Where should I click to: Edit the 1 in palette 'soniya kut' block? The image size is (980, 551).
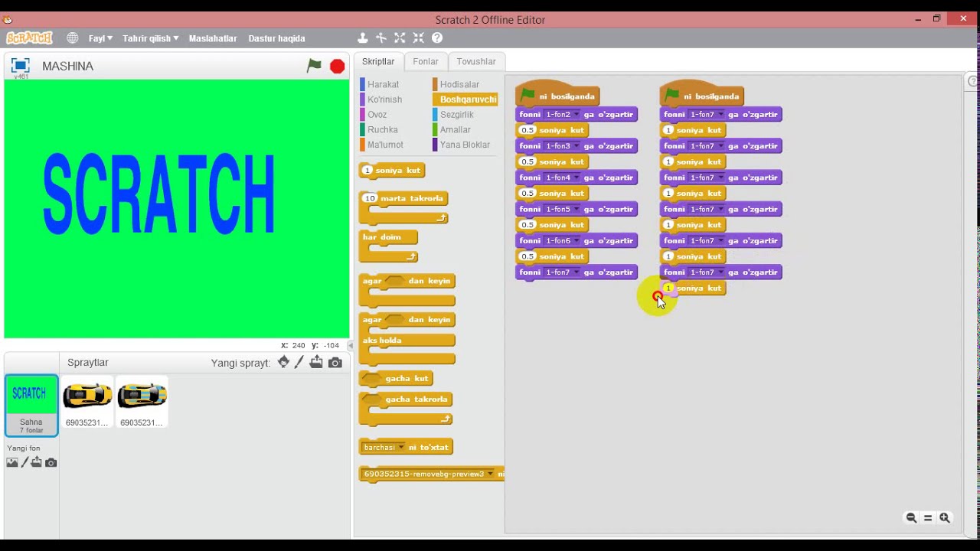tap(367, 171)
